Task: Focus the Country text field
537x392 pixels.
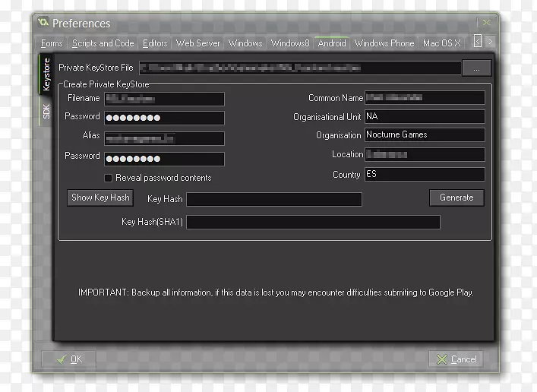Action: coord(424,175)
